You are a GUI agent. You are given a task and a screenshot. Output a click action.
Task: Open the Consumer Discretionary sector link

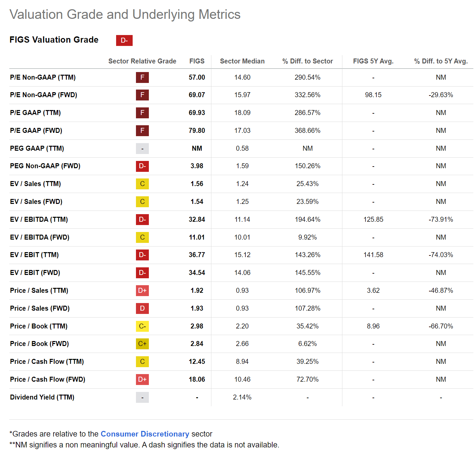coord(145,434)
